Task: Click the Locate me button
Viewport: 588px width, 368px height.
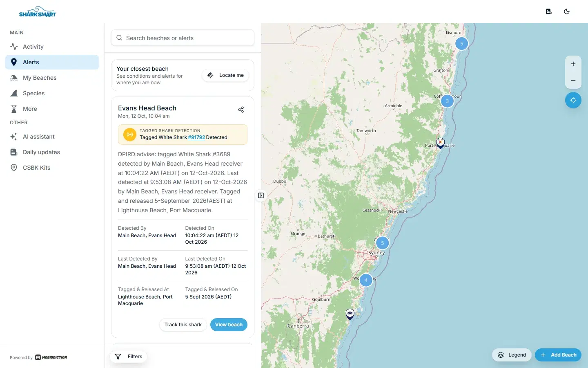Action: point(225,75)
